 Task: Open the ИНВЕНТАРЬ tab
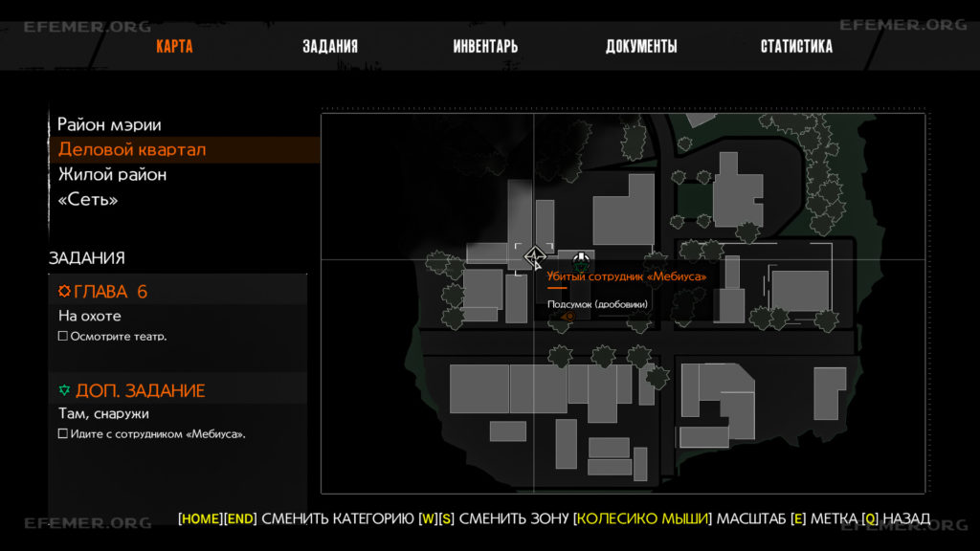pyautogui.click(x=485, y=46)
